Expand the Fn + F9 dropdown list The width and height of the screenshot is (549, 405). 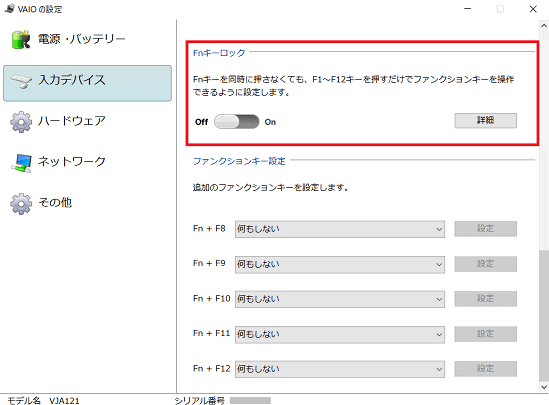click(340, 264)
